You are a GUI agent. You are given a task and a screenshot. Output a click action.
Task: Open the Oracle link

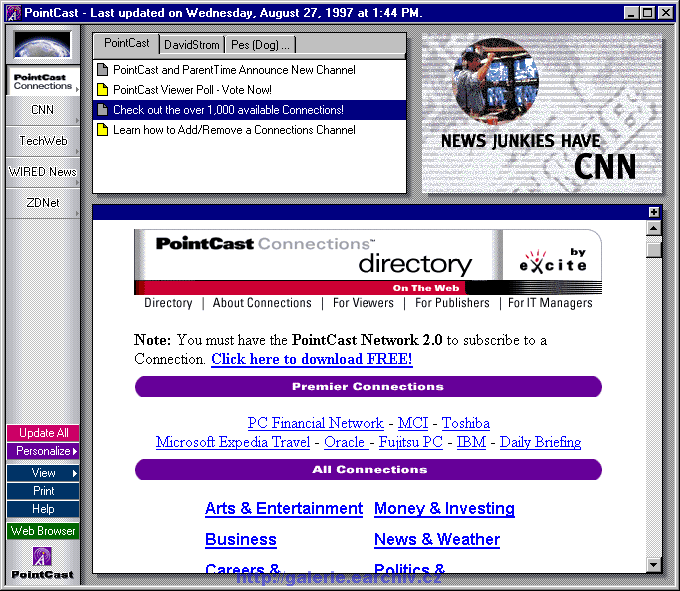point(345,442)
